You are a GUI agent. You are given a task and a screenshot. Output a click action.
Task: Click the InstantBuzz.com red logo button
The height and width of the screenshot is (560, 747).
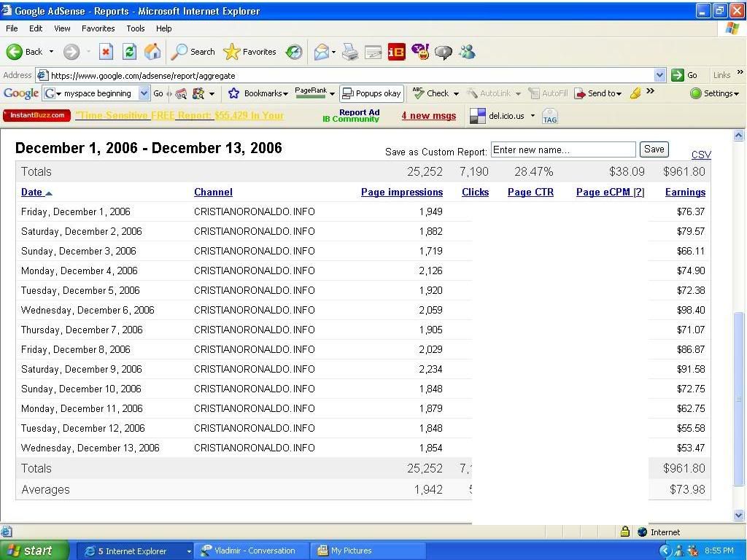pos(36,115)
